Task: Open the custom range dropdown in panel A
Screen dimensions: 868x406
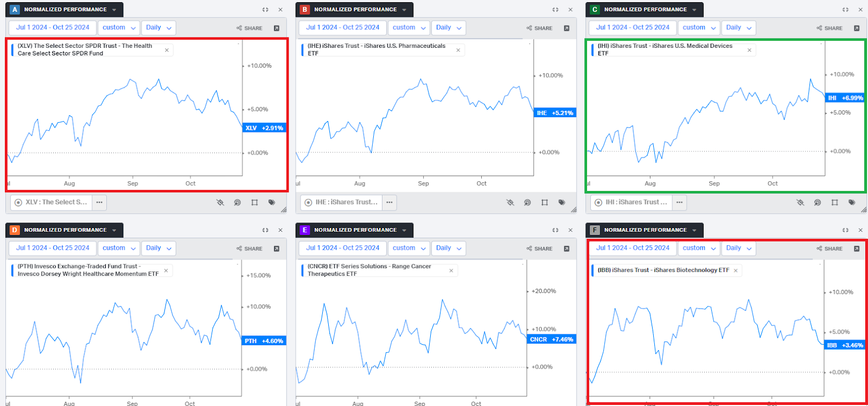Action: click(119, 28)
